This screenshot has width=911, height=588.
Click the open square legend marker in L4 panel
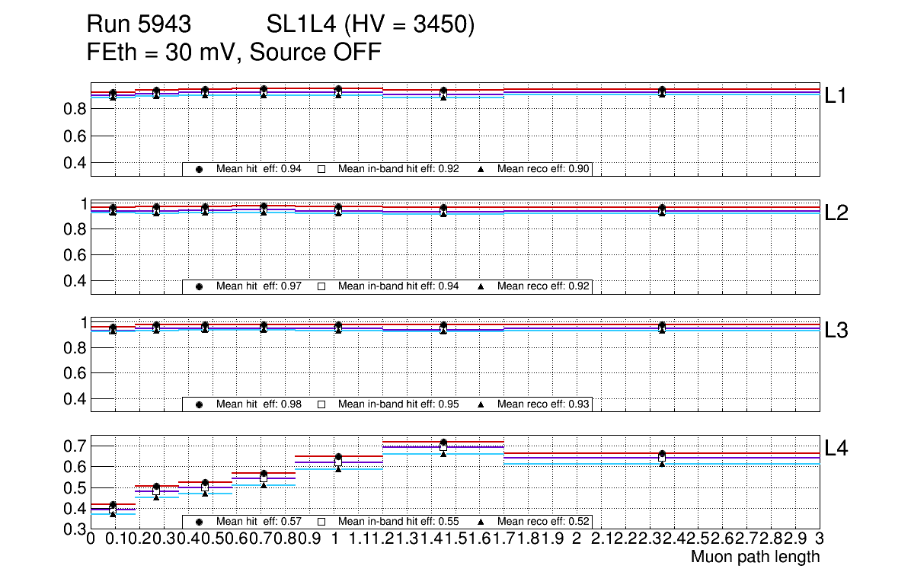click(x=321, y=522)
